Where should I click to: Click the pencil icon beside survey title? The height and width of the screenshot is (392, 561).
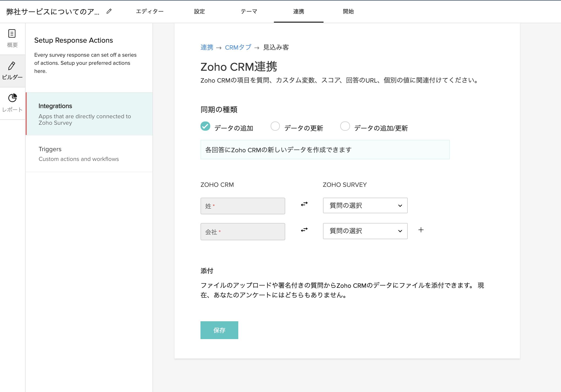109,11
